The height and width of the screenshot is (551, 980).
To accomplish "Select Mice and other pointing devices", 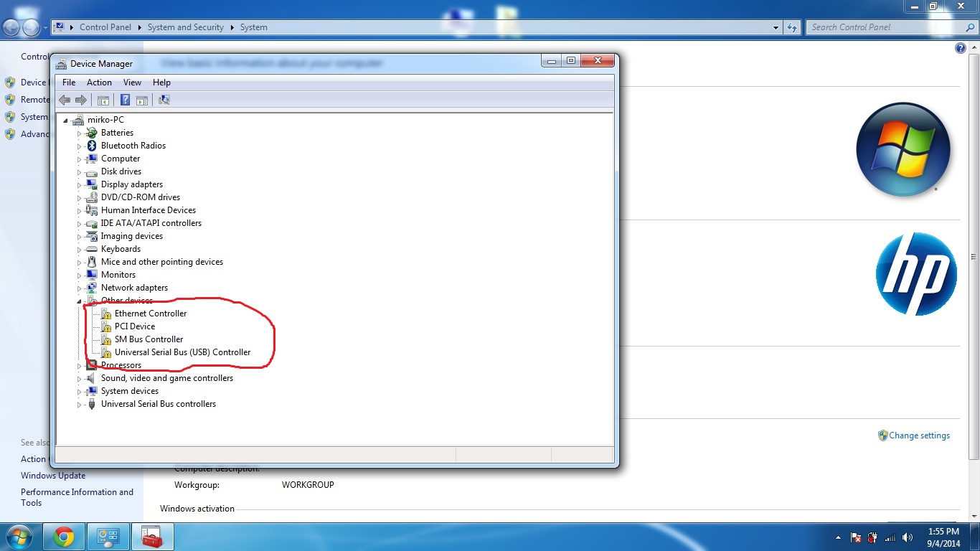I will (x=162, y=262).
